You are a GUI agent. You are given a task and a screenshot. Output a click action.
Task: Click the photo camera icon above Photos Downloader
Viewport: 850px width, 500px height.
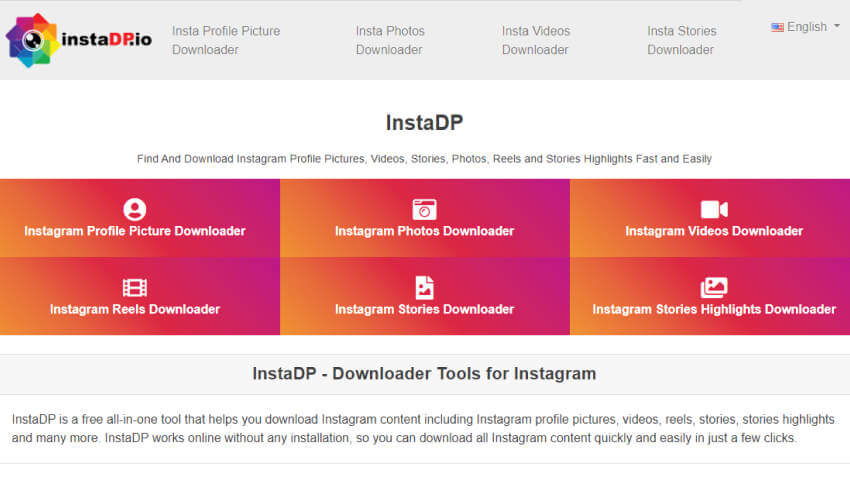coord(424,209)
